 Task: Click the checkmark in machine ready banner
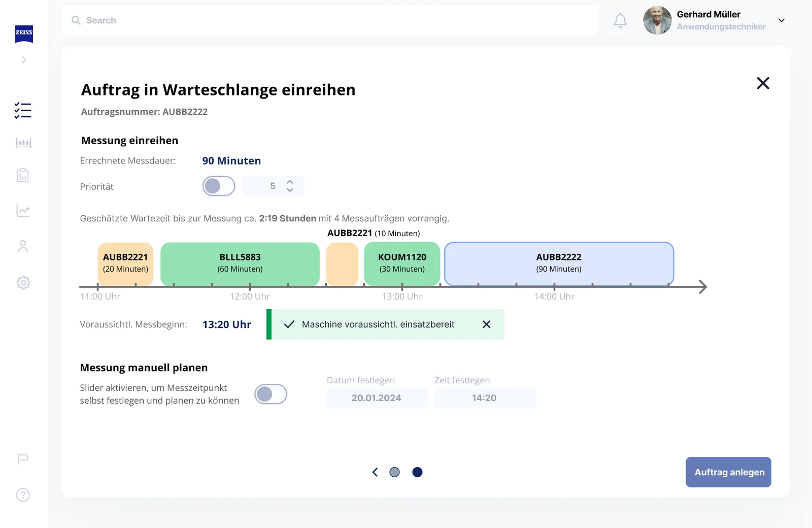pos(289,324)
